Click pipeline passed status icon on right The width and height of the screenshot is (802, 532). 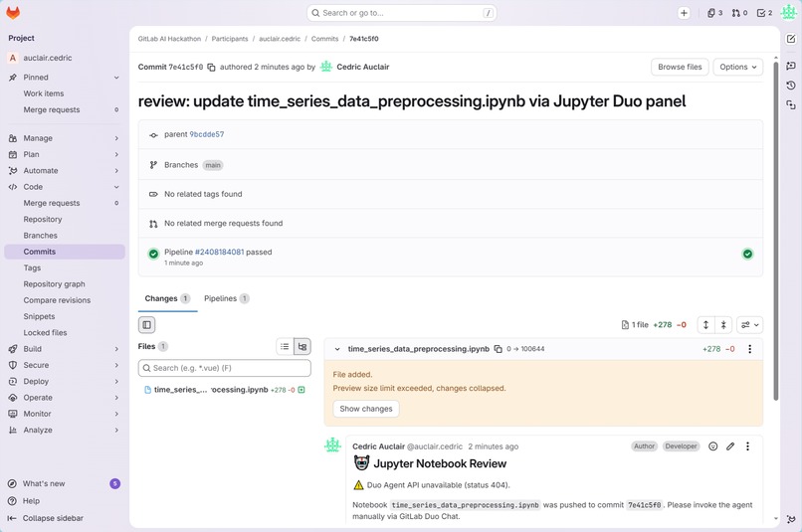(x=748, y=254)
